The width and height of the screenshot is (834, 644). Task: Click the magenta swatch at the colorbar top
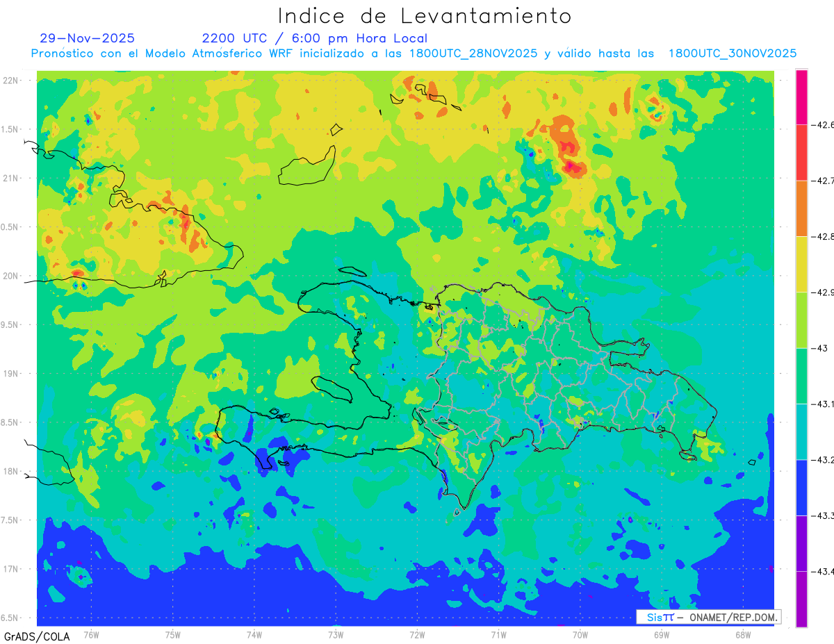[x=801, y=97]
